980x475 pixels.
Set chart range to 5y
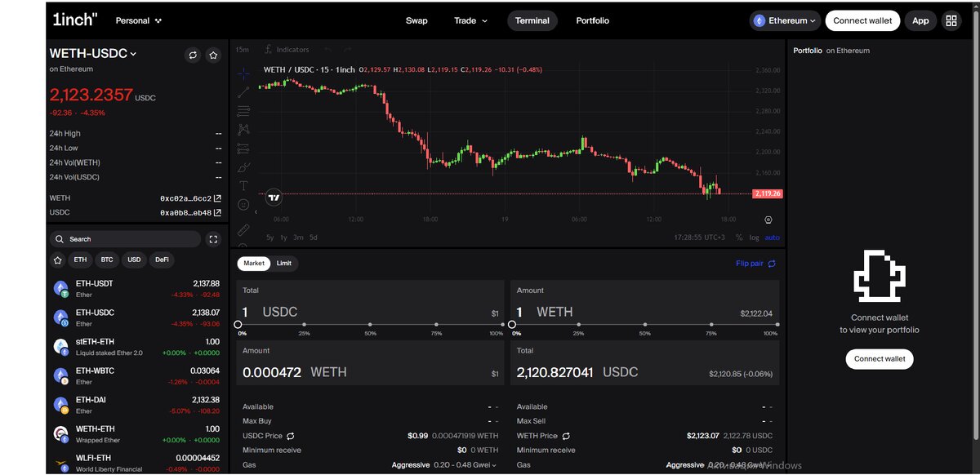(269, 237)
